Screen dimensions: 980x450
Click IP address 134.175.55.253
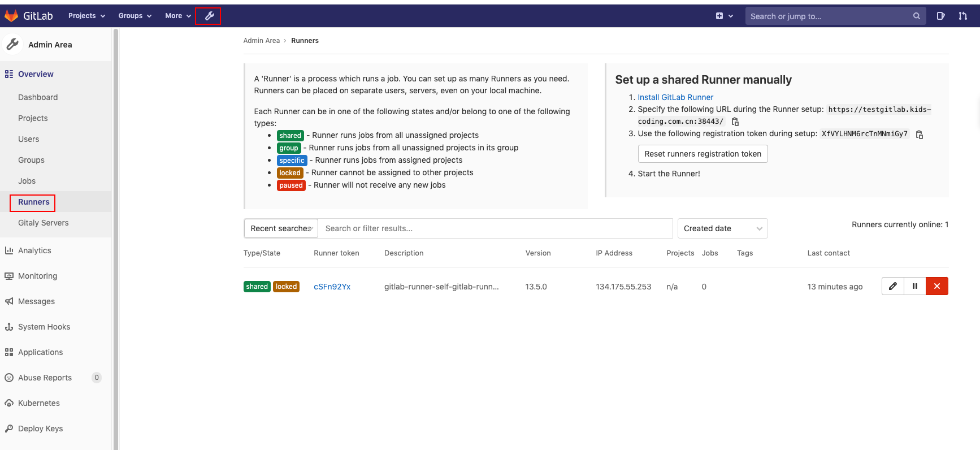pos(623,287)
